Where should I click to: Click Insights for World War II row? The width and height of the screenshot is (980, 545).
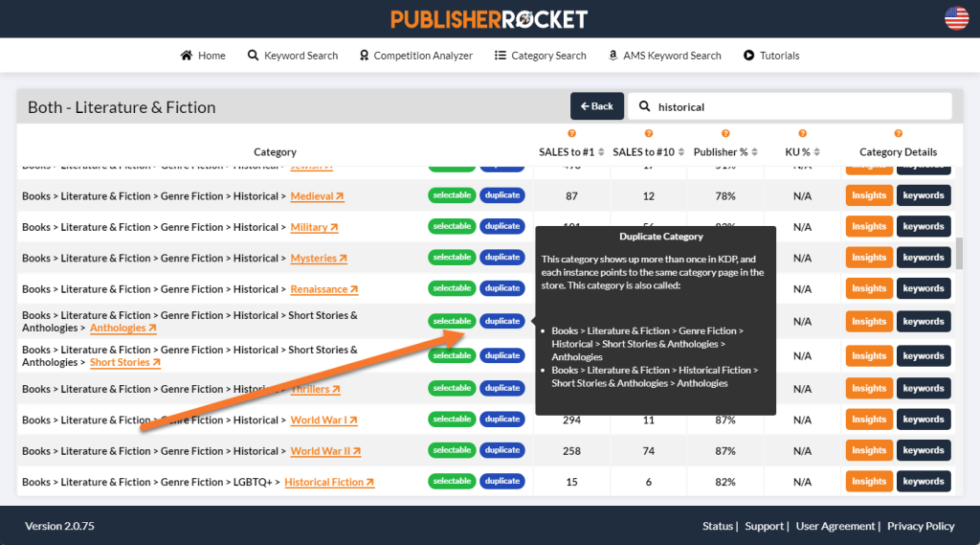tap(868, 450)
